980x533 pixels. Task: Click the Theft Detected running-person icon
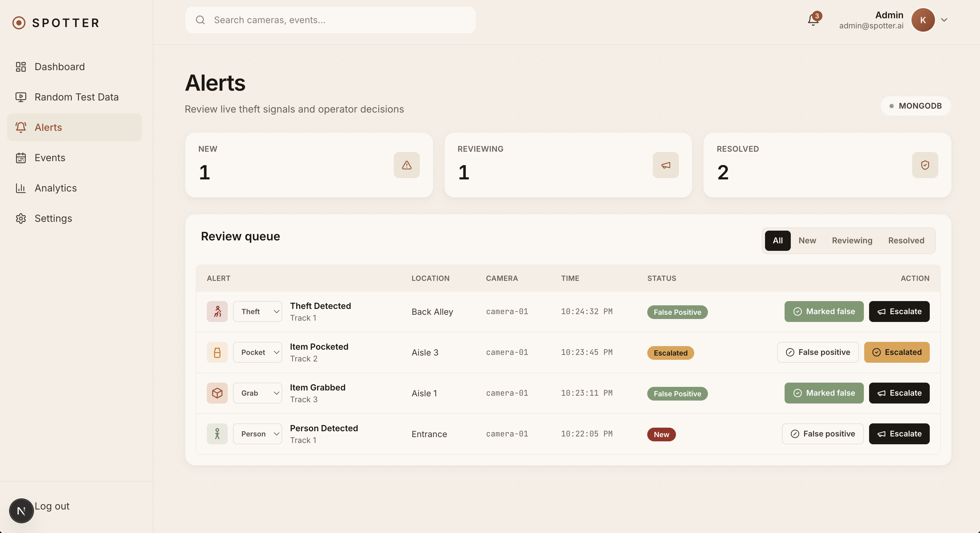(217, 312)
